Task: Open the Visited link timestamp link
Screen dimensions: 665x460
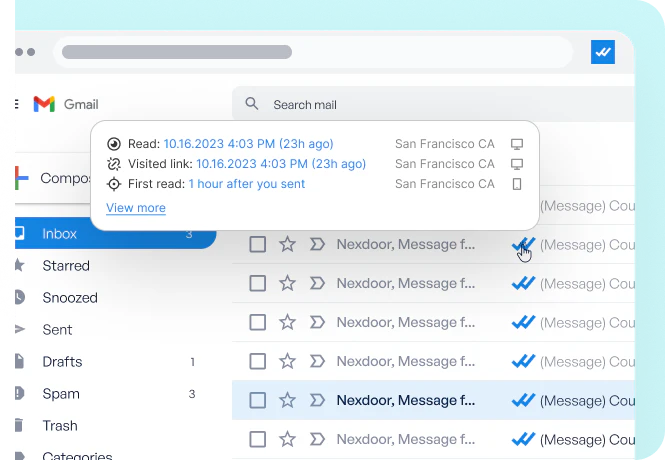Action: point(281,164)
